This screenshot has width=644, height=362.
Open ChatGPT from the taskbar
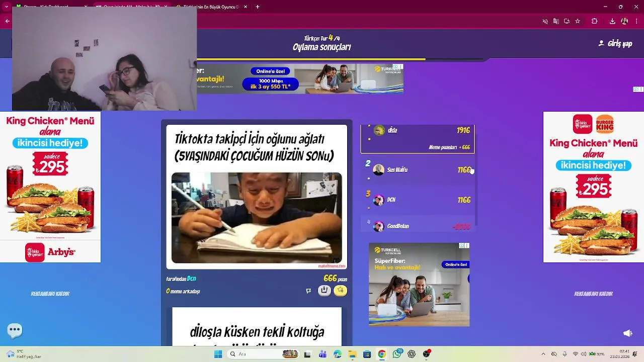[412, 354]
